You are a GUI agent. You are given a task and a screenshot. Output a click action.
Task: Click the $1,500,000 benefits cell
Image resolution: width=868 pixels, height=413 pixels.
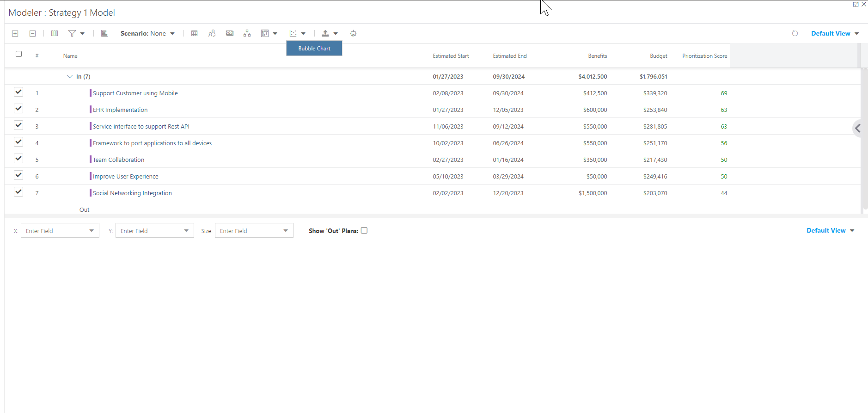tap(593, 193)
